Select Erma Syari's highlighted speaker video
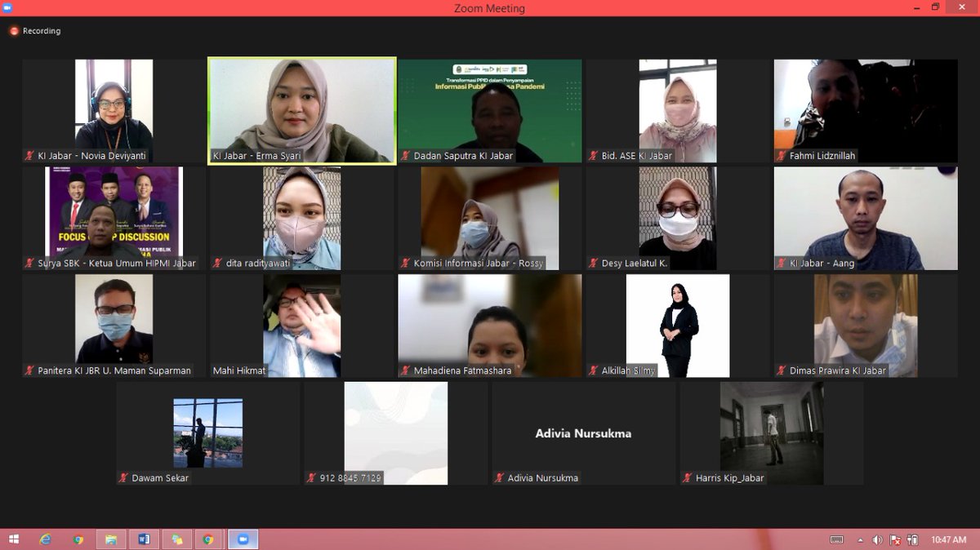This screenshot has width=980, height=550. pyautogui.click(x=302, y=111)
